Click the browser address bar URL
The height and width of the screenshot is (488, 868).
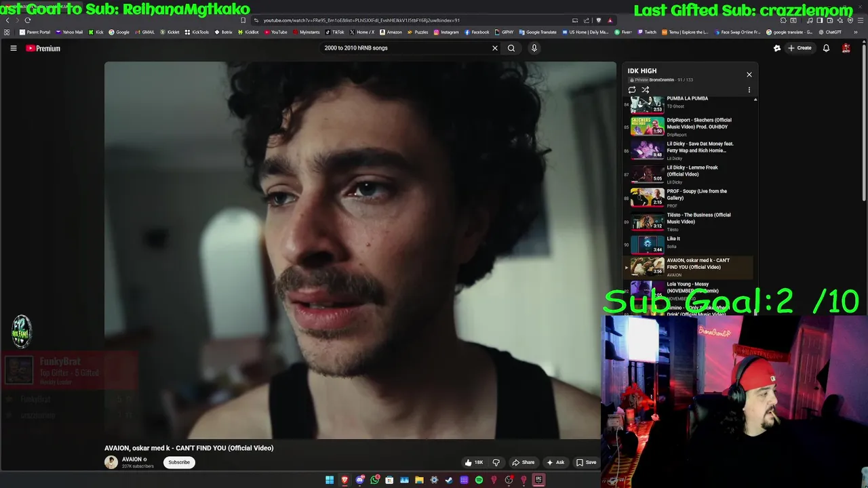pos(361,20)
